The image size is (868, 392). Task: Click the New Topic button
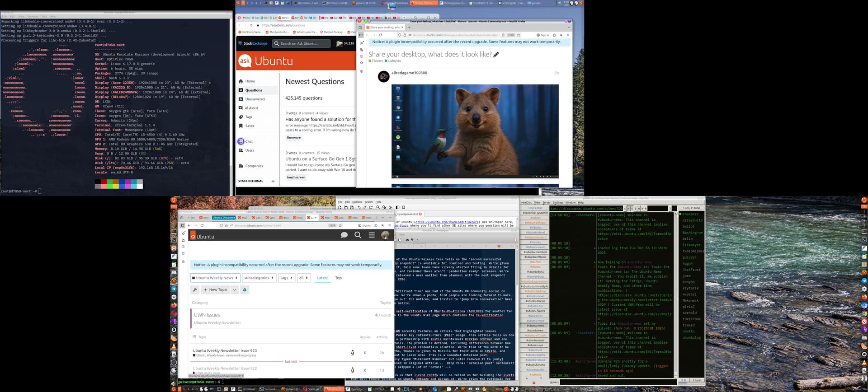[x=216, y=290]
